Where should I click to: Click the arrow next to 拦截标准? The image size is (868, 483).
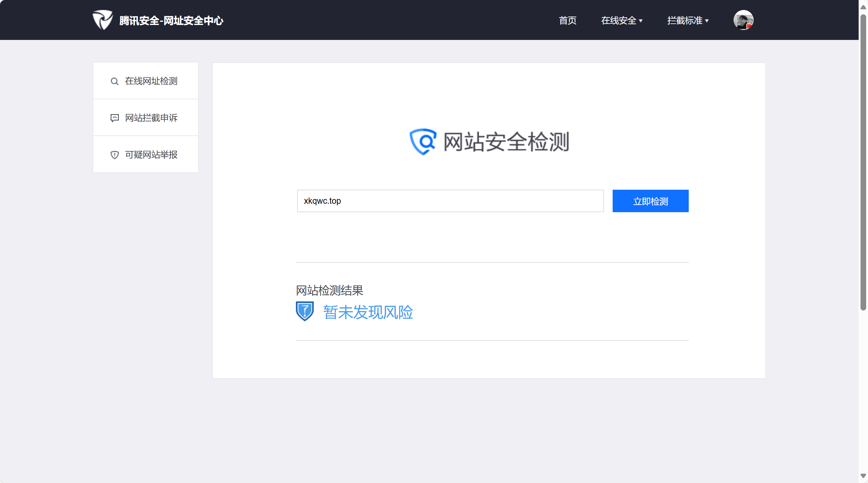coord(706,21)
